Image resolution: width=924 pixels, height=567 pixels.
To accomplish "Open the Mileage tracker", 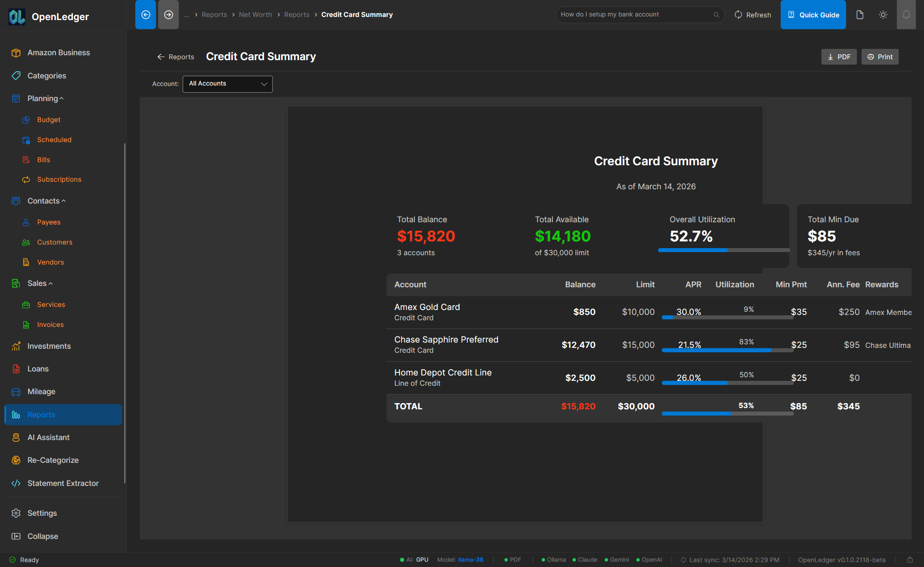I will click(x=41, y=392).
